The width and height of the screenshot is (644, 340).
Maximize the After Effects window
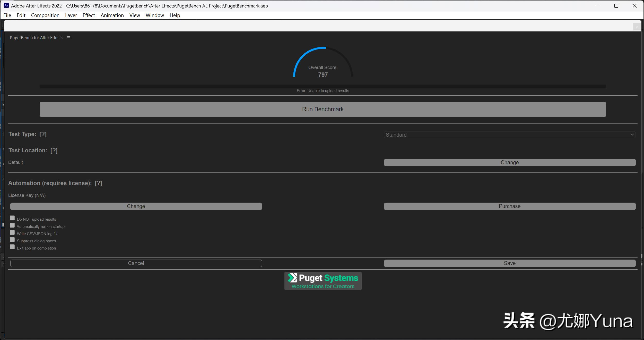616,6
